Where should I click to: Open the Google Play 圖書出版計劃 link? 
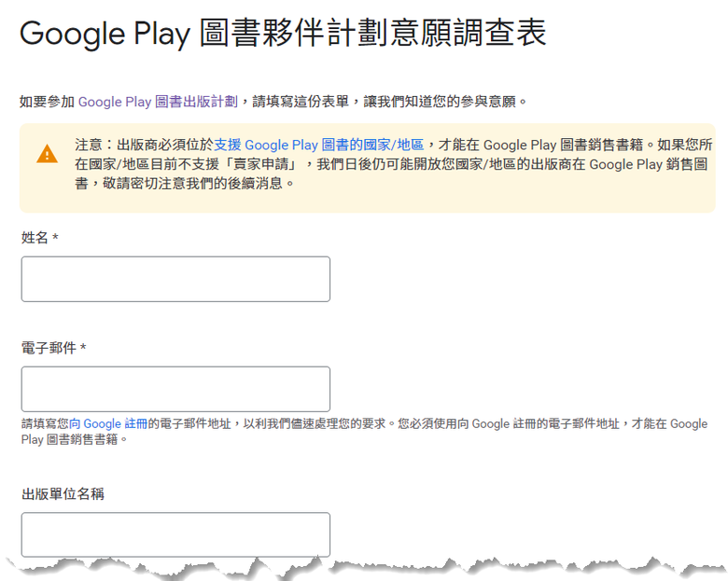coord(158,102)
